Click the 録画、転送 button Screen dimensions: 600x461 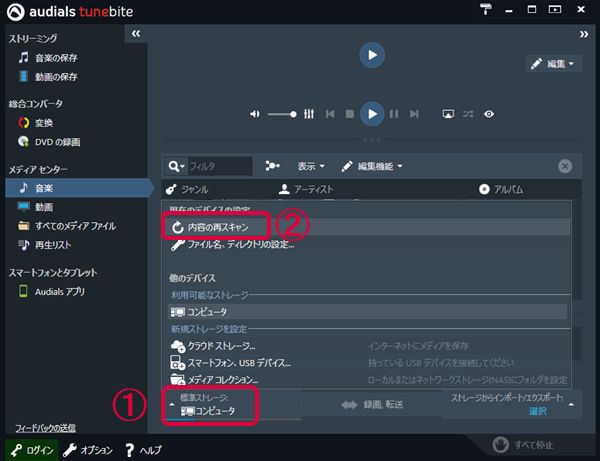372,405
